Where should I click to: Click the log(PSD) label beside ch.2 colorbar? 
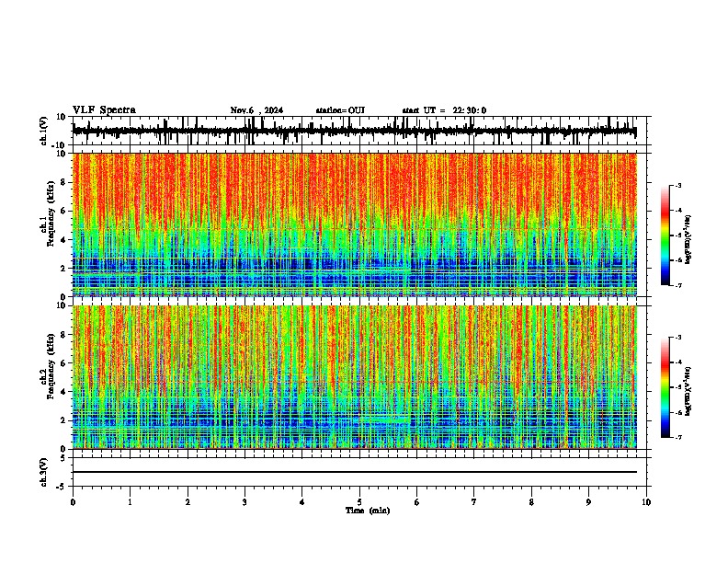click(688, 391)
